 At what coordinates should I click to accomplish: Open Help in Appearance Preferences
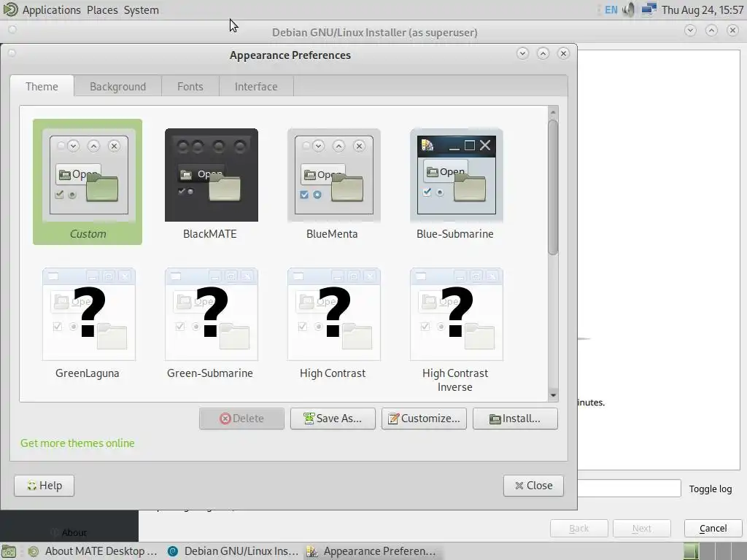click(x=44, y=485)
